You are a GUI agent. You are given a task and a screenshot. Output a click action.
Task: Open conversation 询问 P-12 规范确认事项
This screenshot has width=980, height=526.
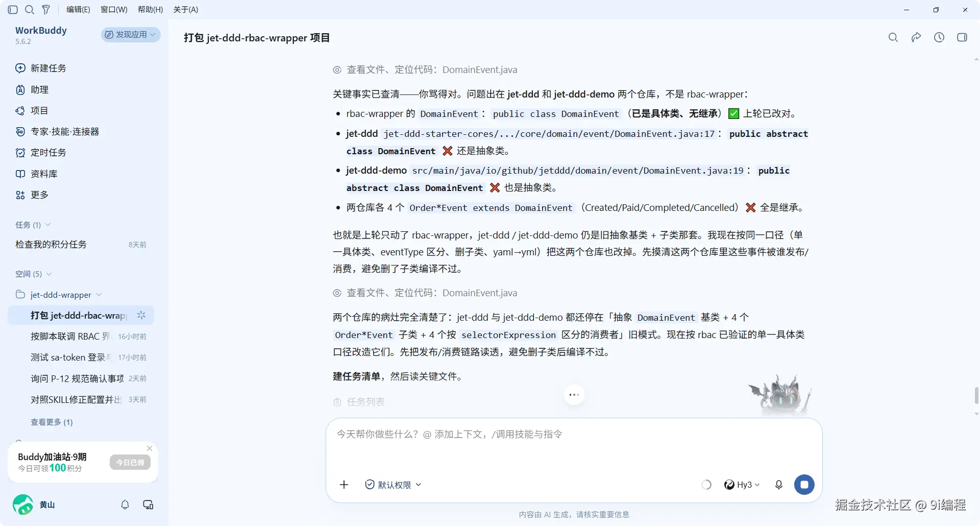[x=81, y=378]
